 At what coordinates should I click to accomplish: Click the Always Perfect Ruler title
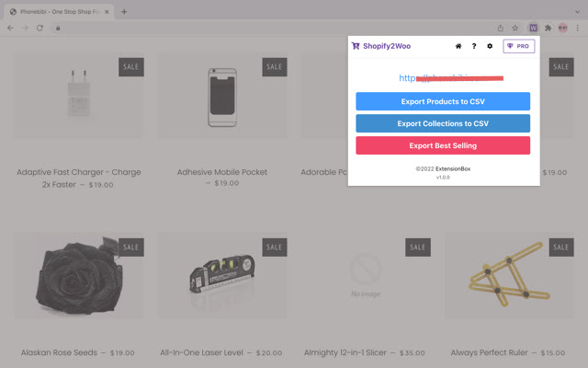coord(489,352)
